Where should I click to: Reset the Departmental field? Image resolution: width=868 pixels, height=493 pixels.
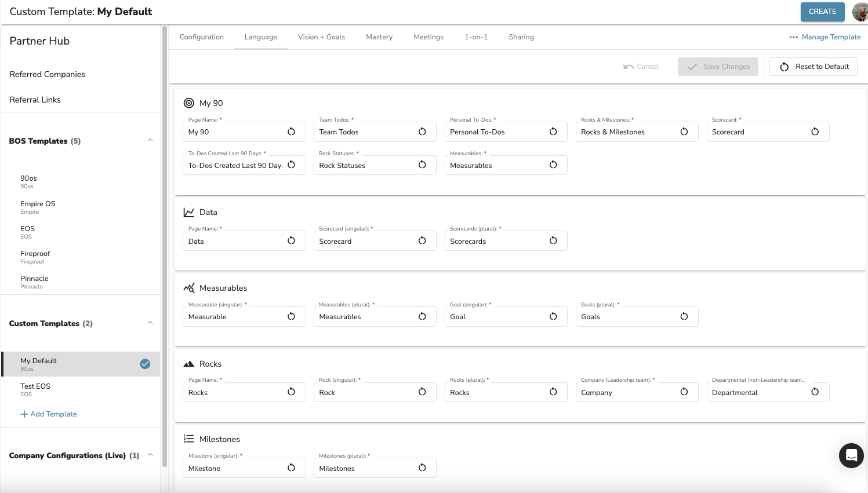coord(815,392)
